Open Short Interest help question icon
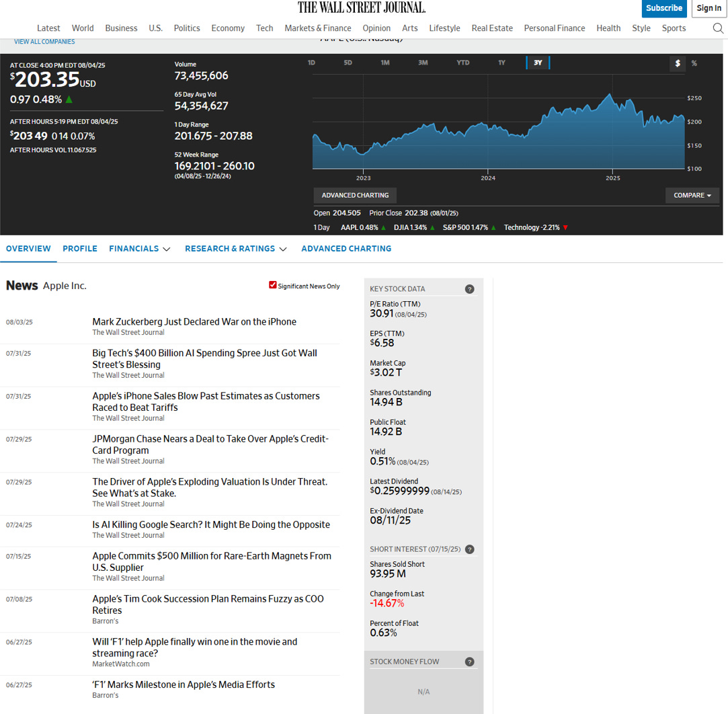Viewport: 728px width, 714px height. click(x=469, y=550)
